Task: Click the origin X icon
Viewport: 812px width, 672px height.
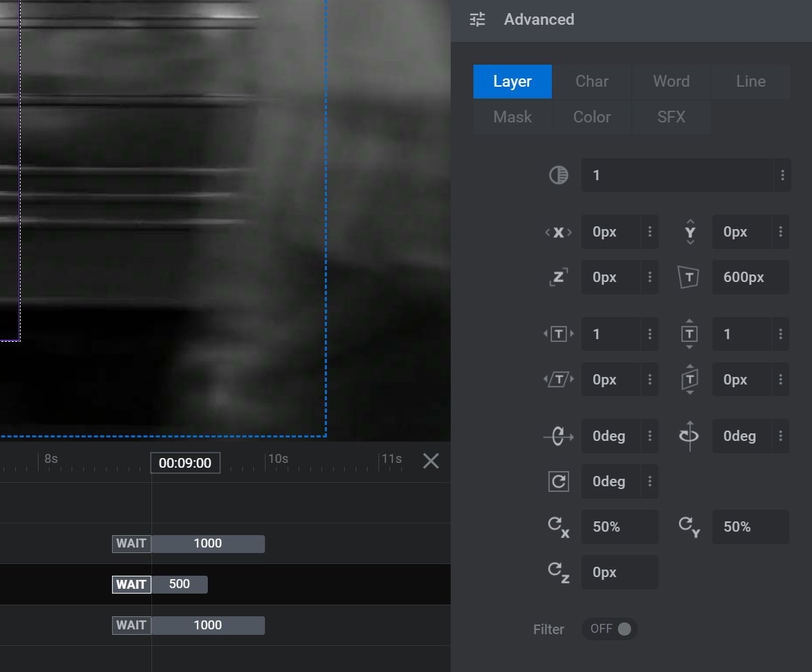Action: (x=558, y=527)
